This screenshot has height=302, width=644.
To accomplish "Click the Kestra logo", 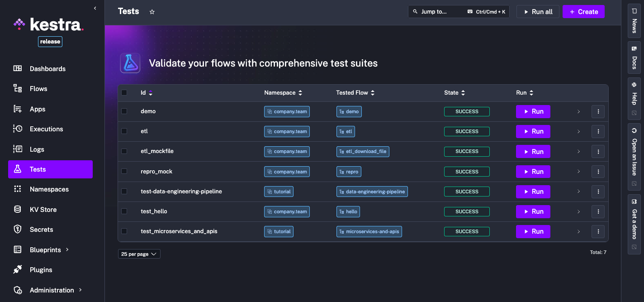I will (48, 24).
